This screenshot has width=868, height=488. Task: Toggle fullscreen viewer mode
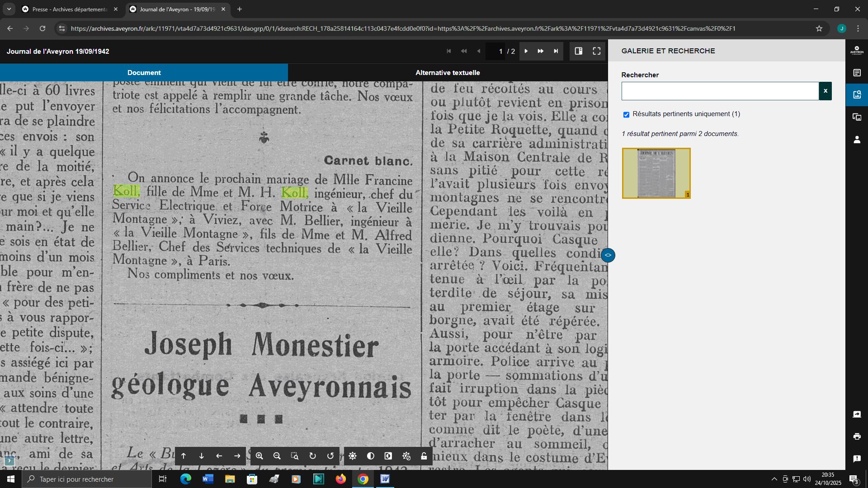click(x=597, y=51)
